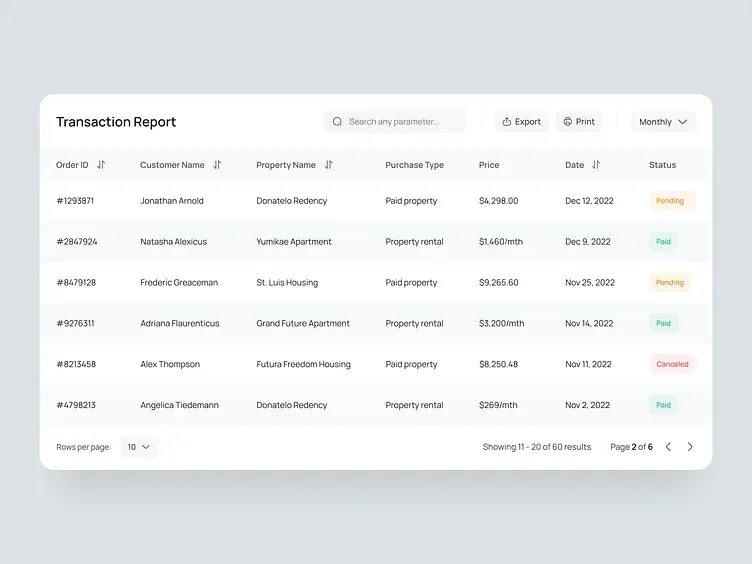The height and width of the screenshot is (564, 752).
Task: Click the $9,265.60 price cell
Action: [x=498, y=282]
